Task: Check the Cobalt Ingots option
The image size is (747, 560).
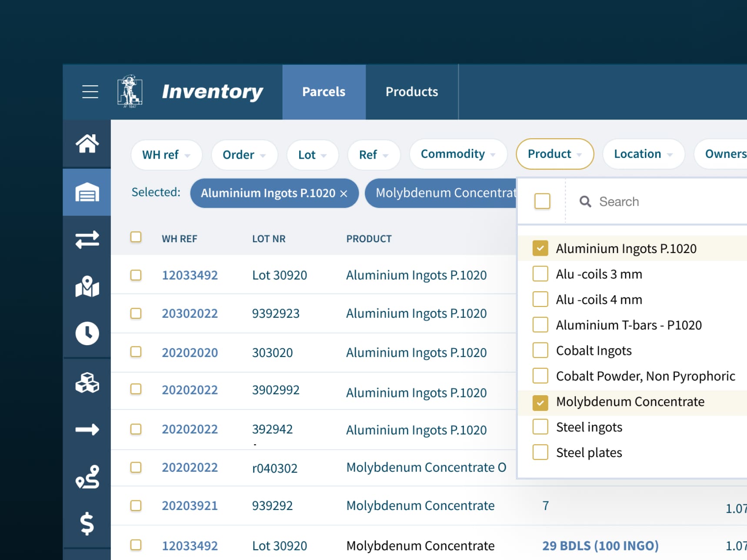Action: pos(540,350)
